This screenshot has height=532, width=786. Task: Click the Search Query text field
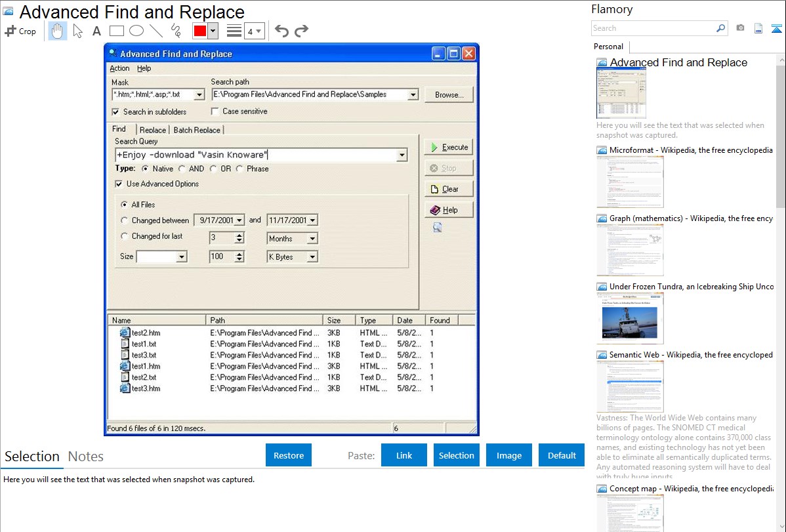pos(256,155)
